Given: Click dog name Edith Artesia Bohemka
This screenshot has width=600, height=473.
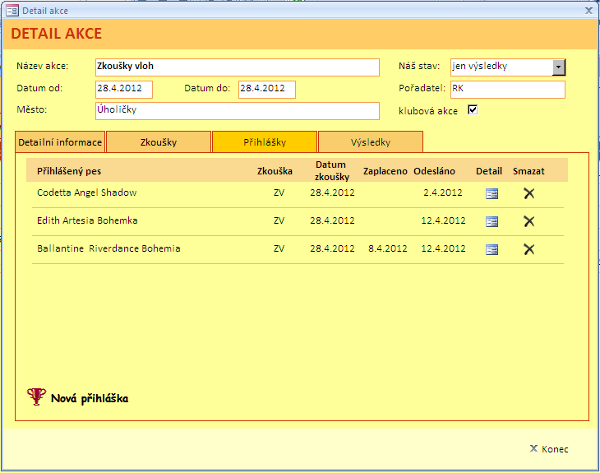Looking at the screenshot, I should point(87,220).
